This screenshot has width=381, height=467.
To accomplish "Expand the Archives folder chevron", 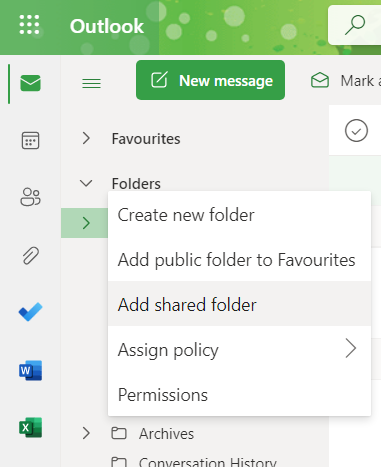I will 86,433.
